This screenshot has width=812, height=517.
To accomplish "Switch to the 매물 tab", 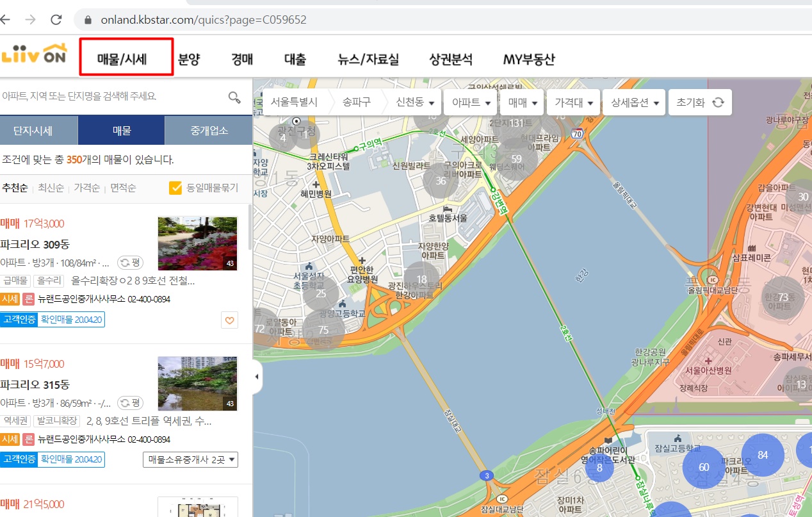I will point(121,131).
